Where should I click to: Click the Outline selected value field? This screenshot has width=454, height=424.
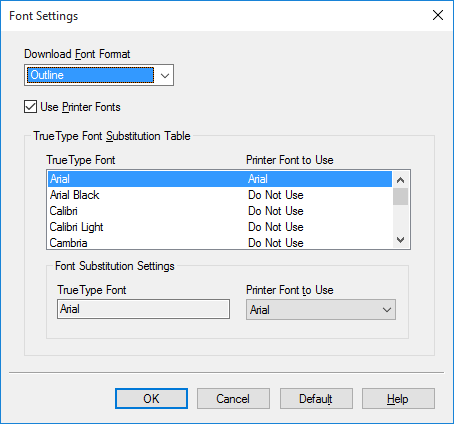point(90,75)
